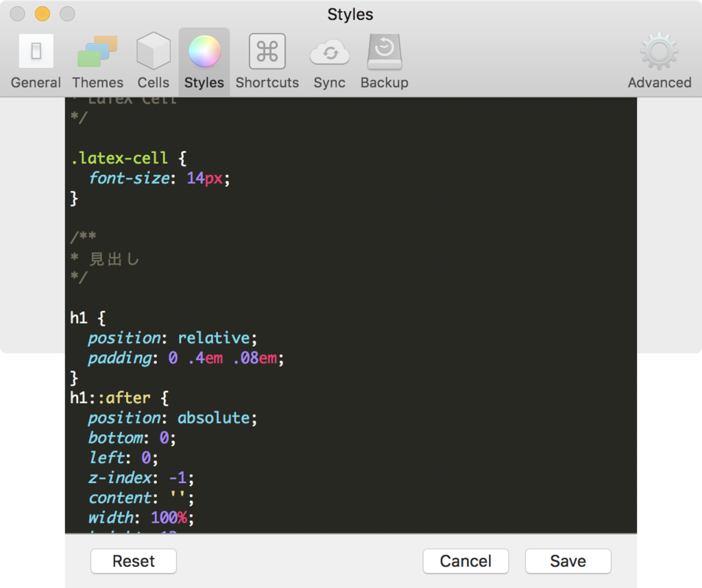Click the 'padding' property in h1
Viewport: 702px width, 588px height.
[120, 358]
